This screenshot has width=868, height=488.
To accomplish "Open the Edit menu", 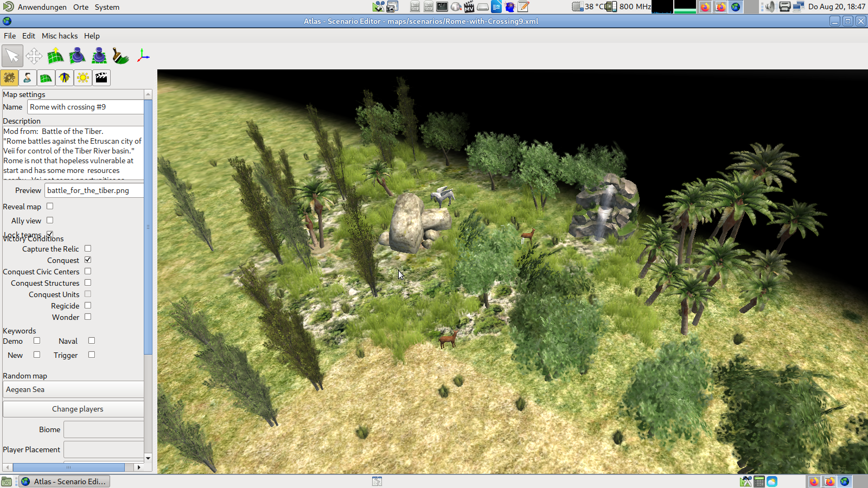I will point(29,36).
